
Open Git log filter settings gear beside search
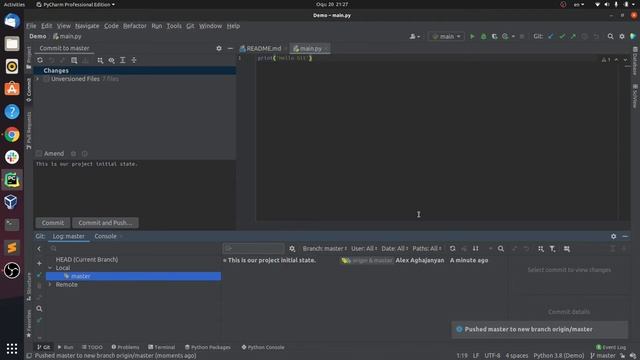[x=292, y=248]
